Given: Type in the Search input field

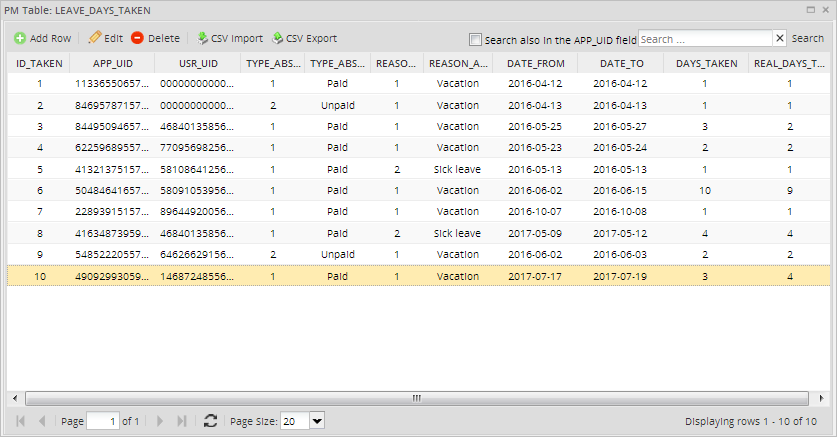Looking at the screenshot, I should pyautogui.click(x=704, y=38).
